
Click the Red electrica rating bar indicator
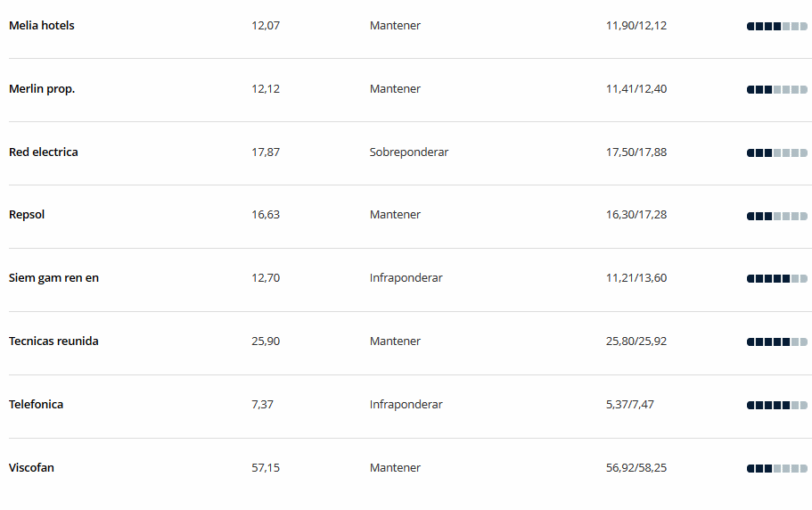coord(776,152)
